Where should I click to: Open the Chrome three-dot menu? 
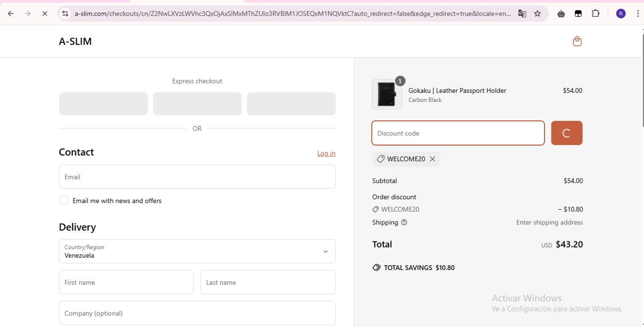(638, 14)
